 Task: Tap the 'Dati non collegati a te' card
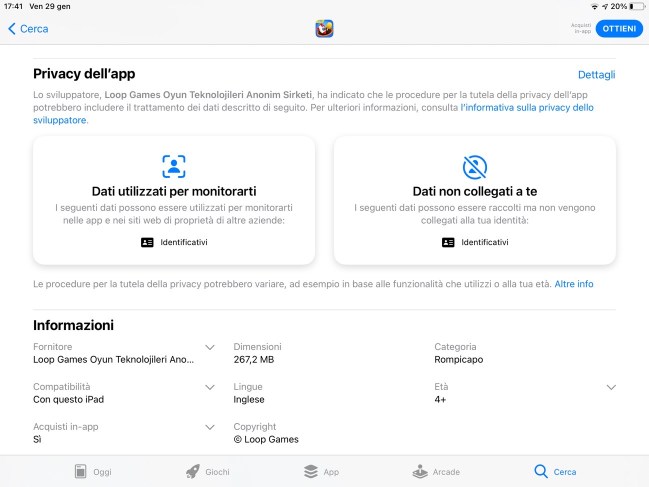point(475,200)
